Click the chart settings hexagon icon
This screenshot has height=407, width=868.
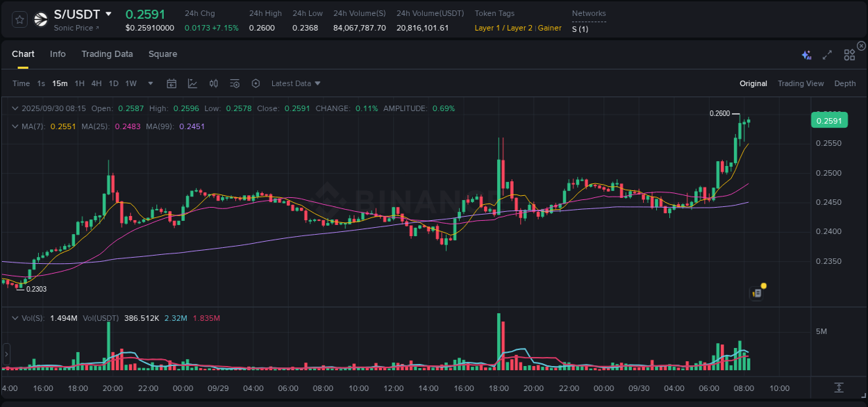click(256, 83)
